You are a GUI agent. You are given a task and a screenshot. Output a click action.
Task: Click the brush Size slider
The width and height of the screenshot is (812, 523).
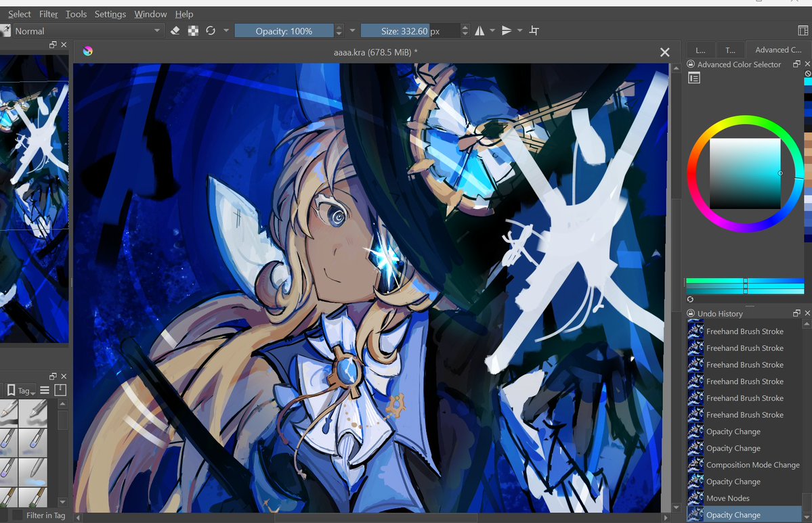coord(410,31)
